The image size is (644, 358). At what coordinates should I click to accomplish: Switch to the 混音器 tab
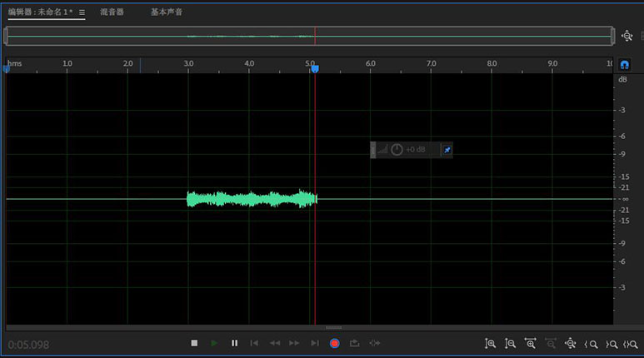point(112,12)
